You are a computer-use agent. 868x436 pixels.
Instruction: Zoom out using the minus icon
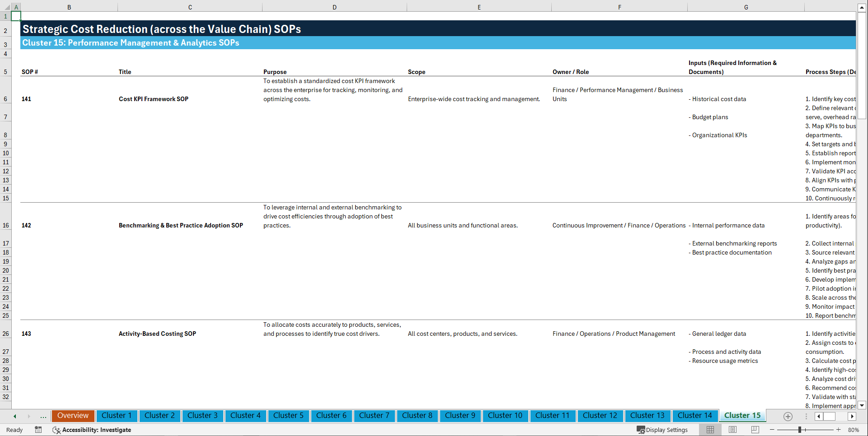coord(773,430)
